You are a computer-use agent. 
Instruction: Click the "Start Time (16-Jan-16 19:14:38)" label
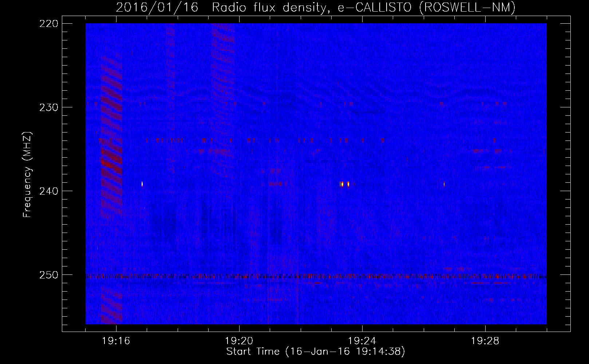(x=316, y=352)
